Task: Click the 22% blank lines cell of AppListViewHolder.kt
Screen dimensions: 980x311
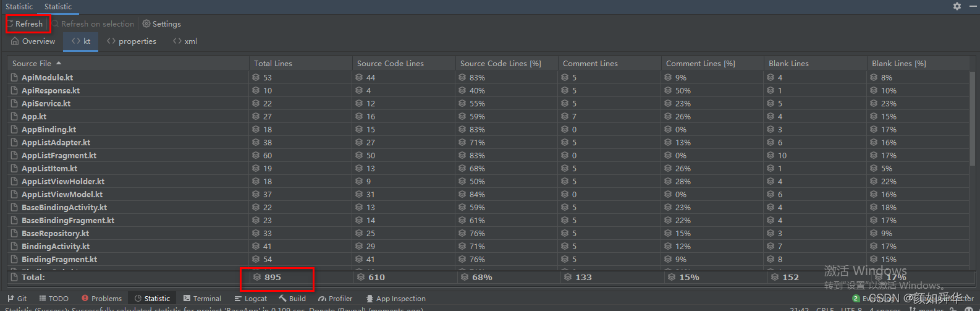Action: click(x=889, y=181)
